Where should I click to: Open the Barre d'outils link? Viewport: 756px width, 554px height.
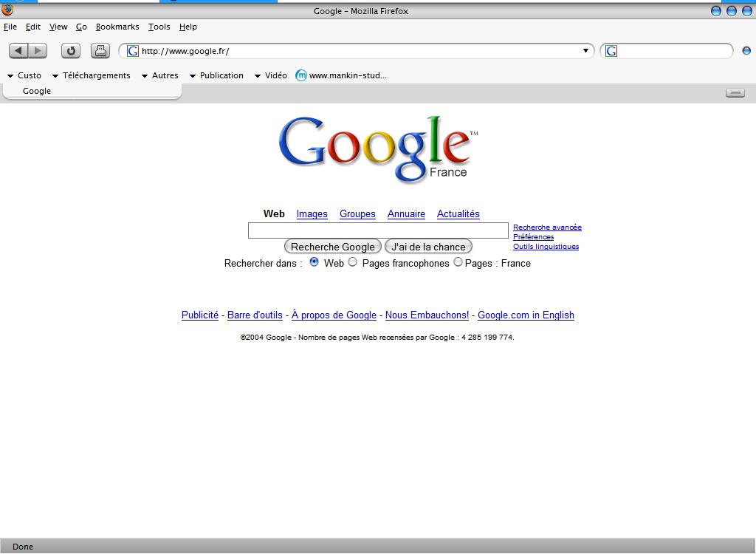click(x=255, y=315)
